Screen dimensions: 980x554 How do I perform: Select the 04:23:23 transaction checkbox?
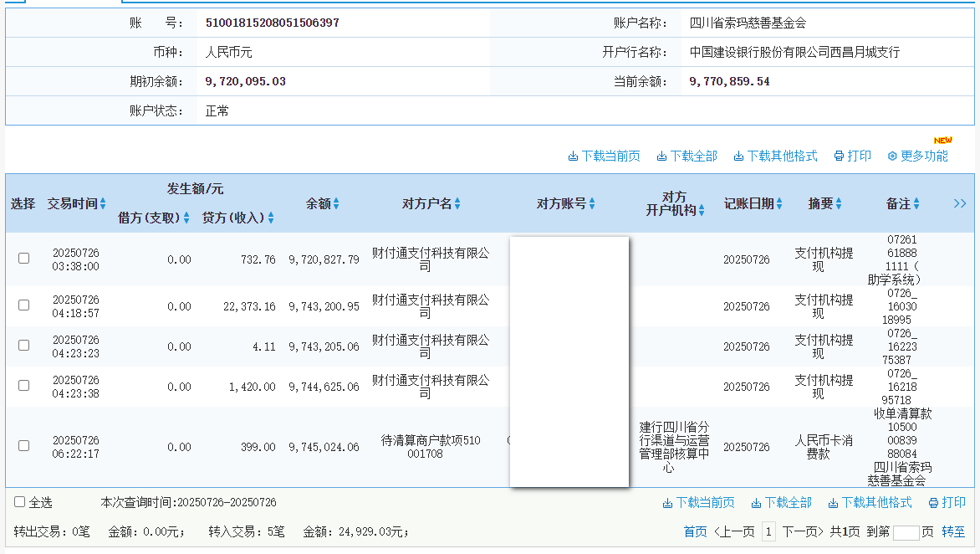tap(23, 345)
